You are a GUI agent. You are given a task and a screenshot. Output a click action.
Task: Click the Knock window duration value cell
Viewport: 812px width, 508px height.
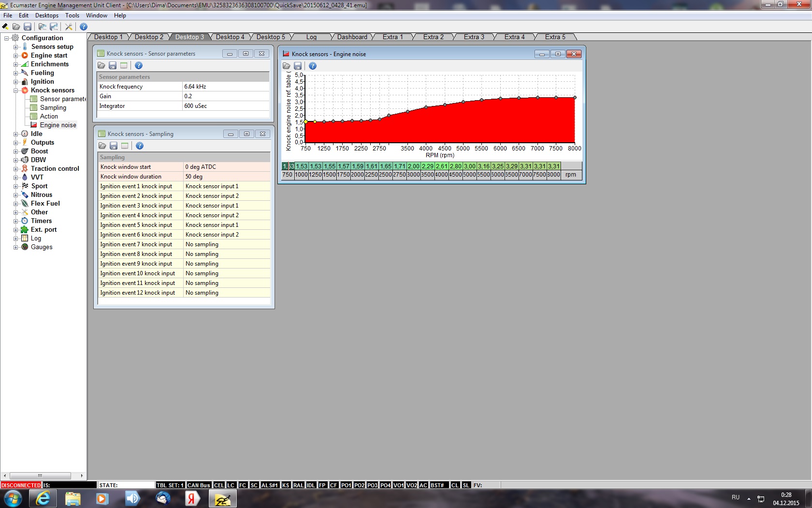226,177
